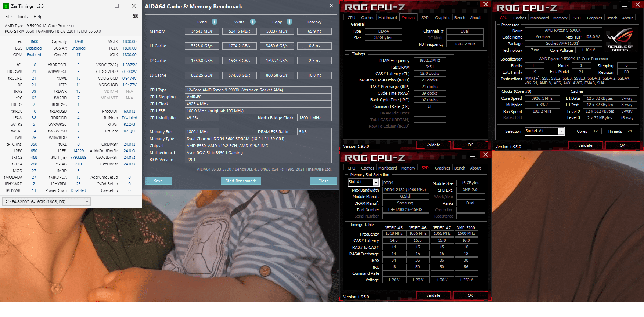Click Validate in CPU-Z Memory window
This screenshot has height=317, width=644.
(x=433, y=145)
